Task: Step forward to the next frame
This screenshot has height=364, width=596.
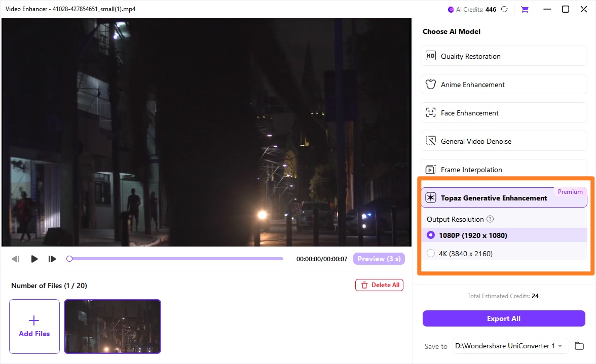Action: [52, 259]
